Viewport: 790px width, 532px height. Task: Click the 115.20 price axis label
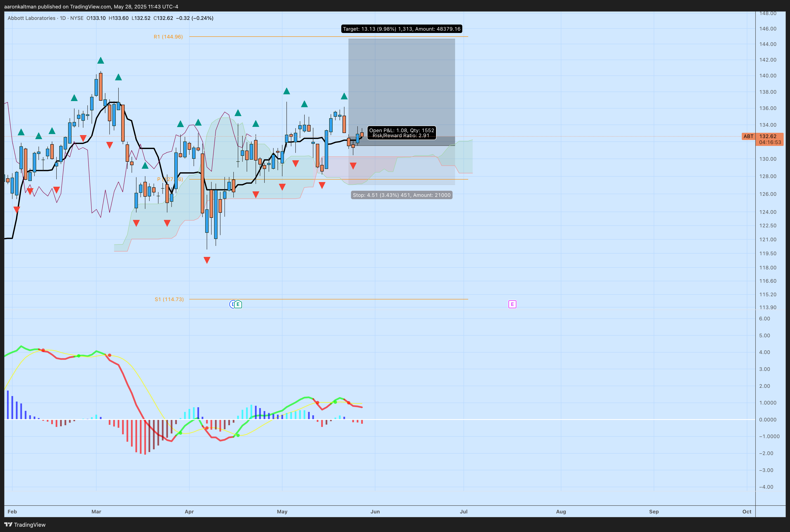pyautogui.click(x=768, y=295)
